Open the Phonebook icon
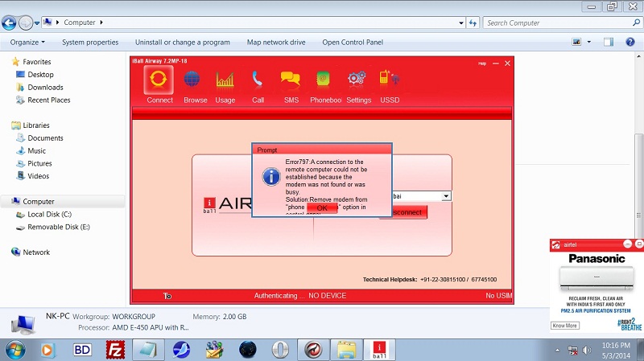644x361 pixels. point(324,81)
